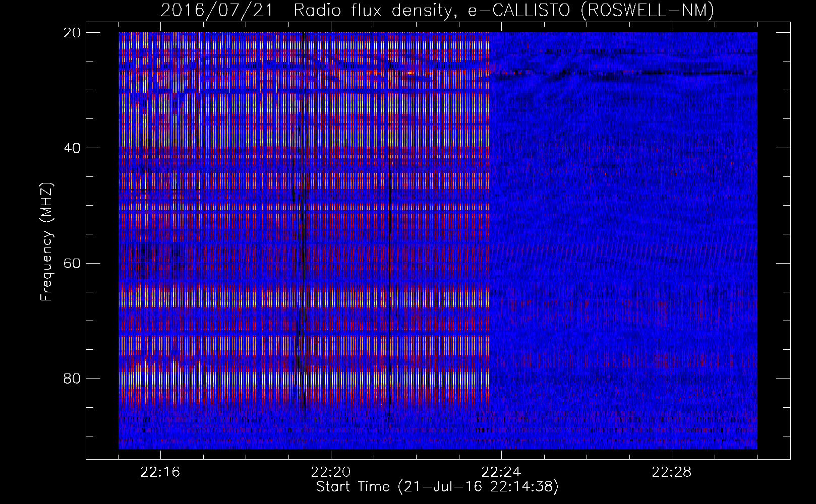Click the 'Frequency (MHZ)' axis label
This screenshot has width=816, height=504.
[46, 241]
